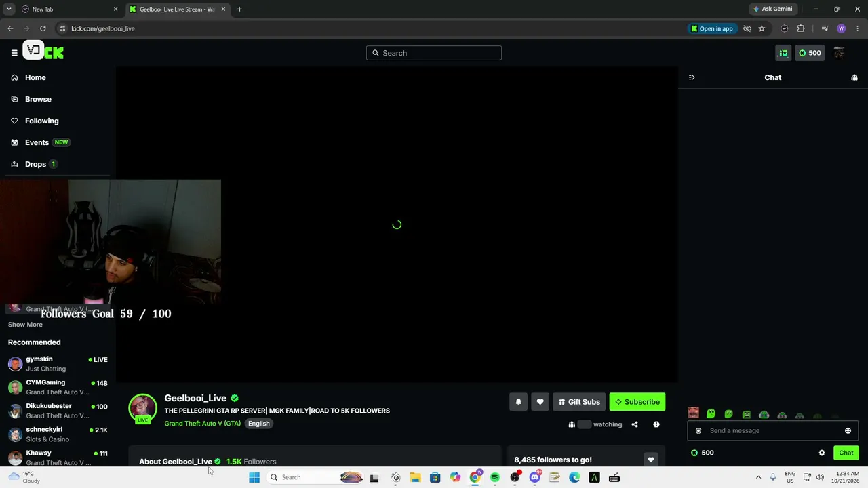Report the stream using the exclamation icon
Viewport: 868px width, 488px height.
[656, 424]
